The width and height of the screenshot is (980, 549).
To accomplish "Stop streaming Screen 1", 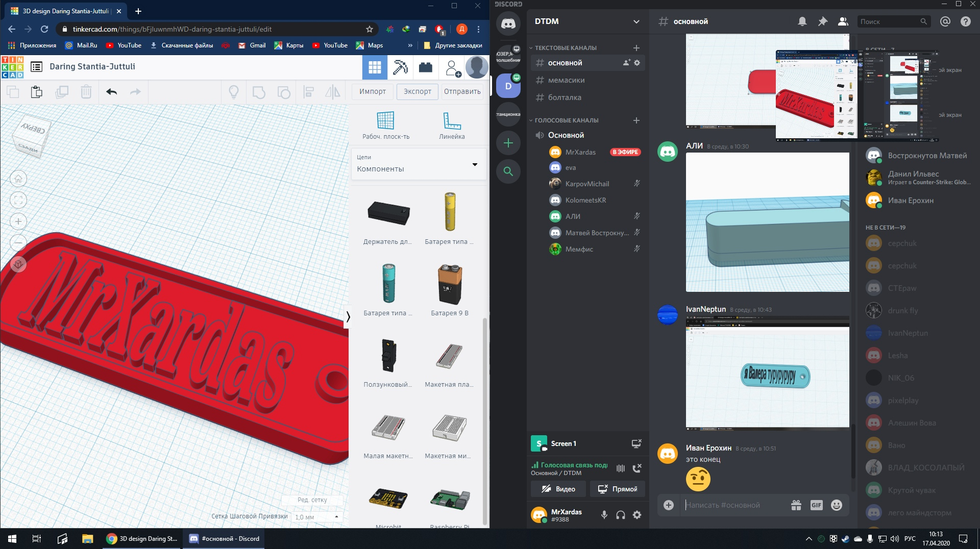I will click(636, 443).
